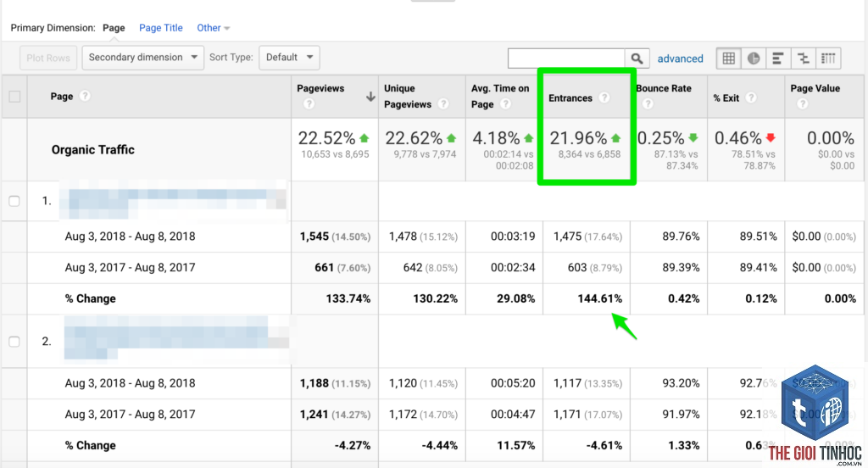
Task: Open help icon beside % Exit header
Action: pyautogui.click(x=751, y=97)
